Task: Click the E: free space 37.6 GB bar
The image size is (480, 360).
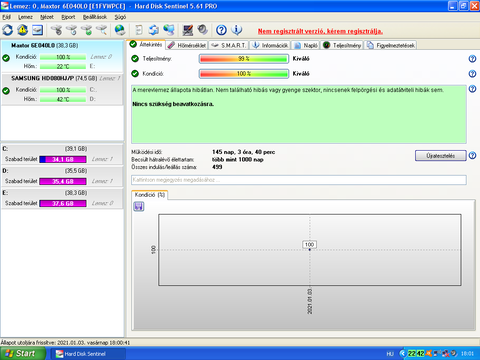Action: 63,203
